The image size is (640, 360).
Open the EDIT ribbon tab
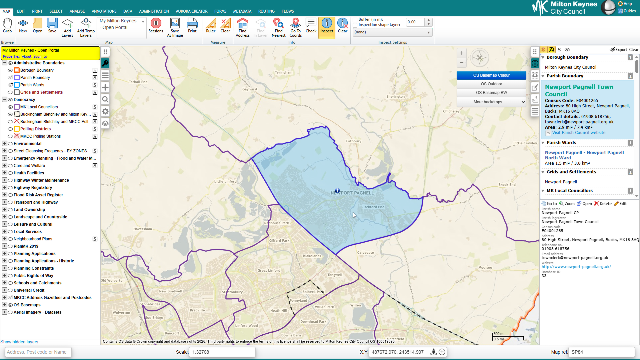click(x=20, y=11)
